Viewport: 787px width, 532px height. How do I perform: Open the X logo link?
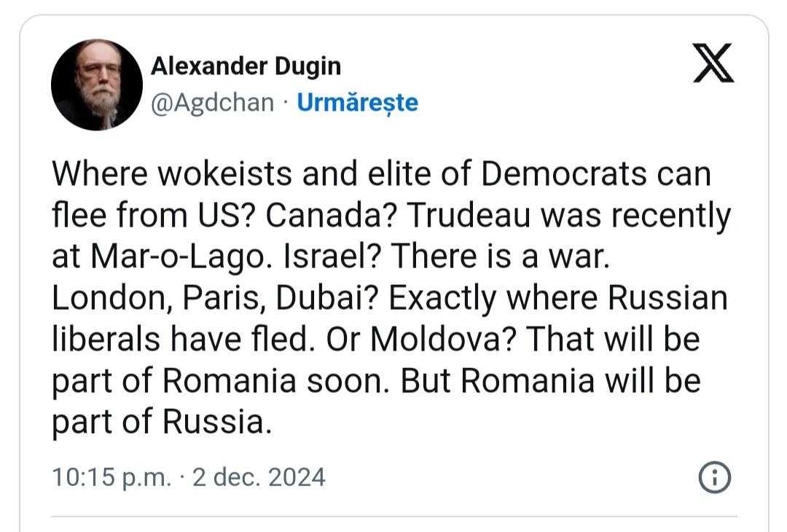click(x=713, y=63)
